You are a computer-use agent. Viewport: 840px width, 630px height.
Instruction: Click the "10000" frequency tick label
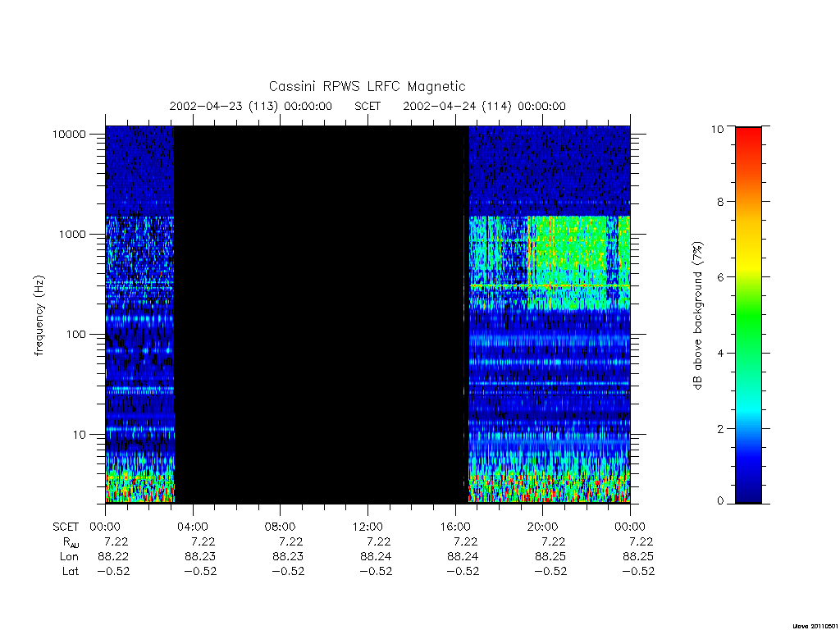click(x=69, y=134)
